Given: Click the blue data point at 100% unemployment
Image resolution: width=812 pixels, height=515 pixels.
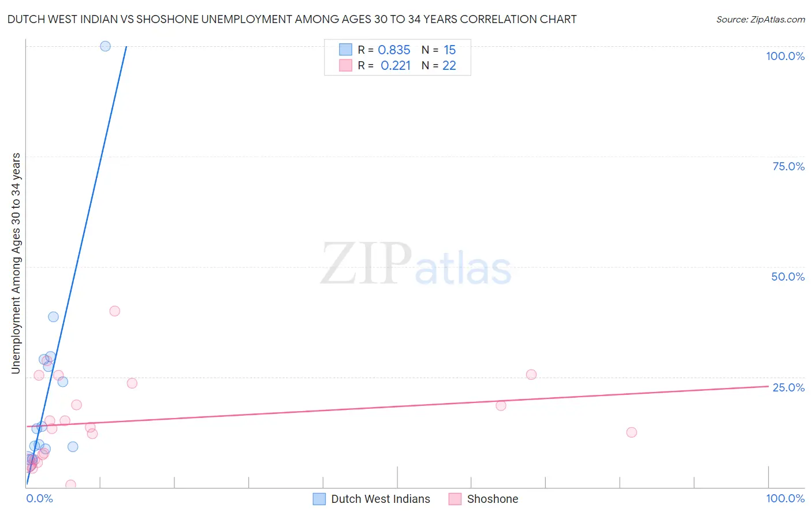Looking at the screenshot, I should tap(105, 46).
